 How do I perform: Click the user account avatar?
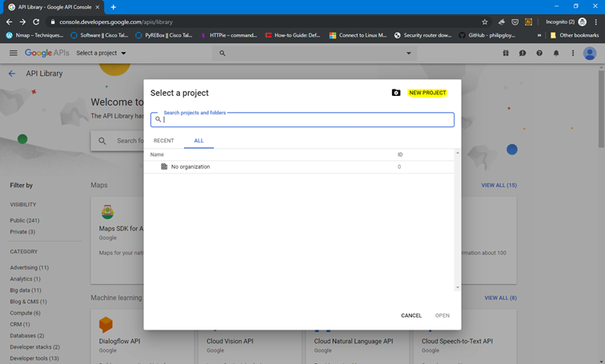[590, 54]
